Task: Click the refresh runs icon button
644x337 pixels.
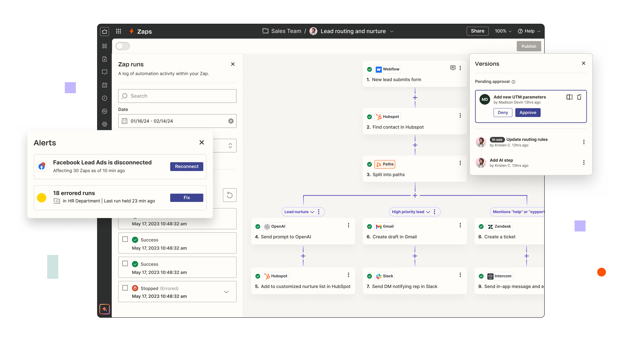Action: (x=230, y=195)
